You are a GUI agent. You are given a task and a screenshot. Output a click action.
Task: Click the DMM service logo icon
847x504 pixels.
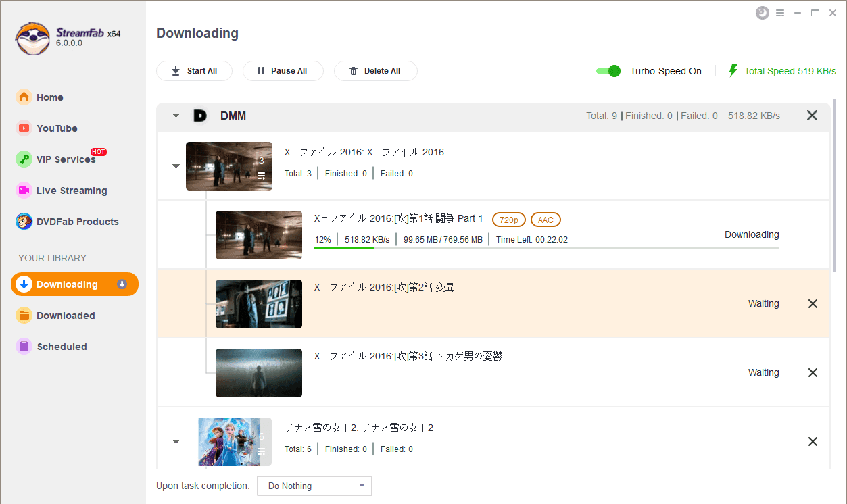[199, 116]
